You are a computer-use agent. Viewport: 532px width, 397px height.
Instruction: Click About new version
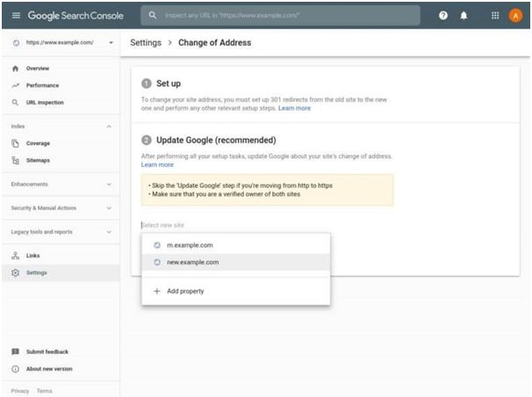49,369
